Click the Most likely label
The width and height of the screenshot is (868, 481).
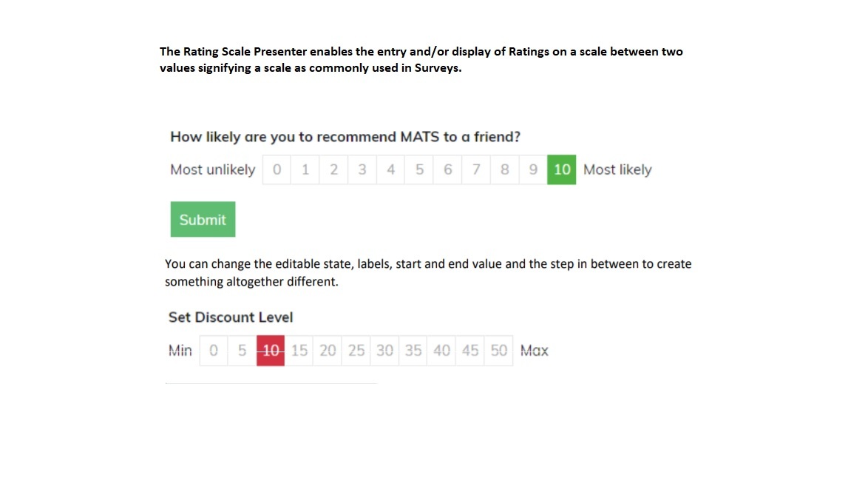point(617,169)
